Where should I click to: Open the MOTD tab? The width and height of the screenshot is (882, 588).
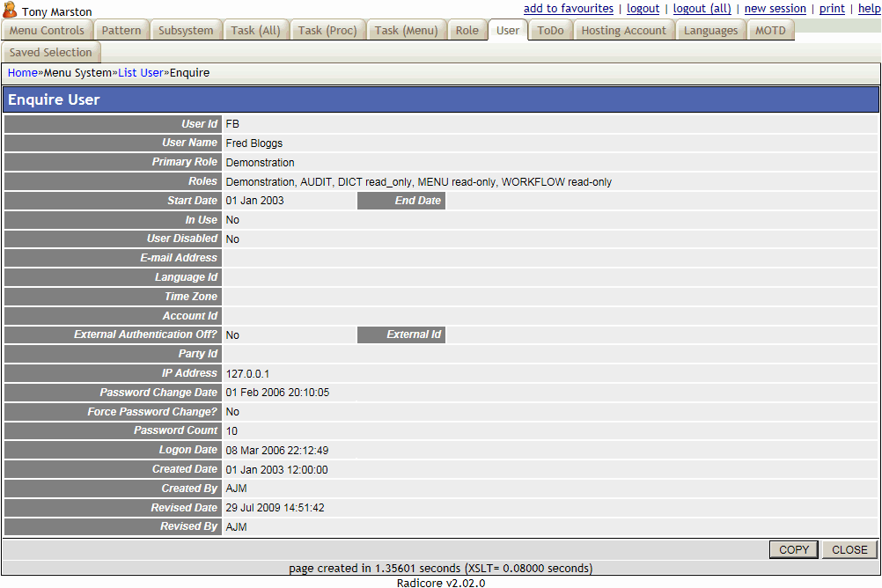tap(770, 29)
